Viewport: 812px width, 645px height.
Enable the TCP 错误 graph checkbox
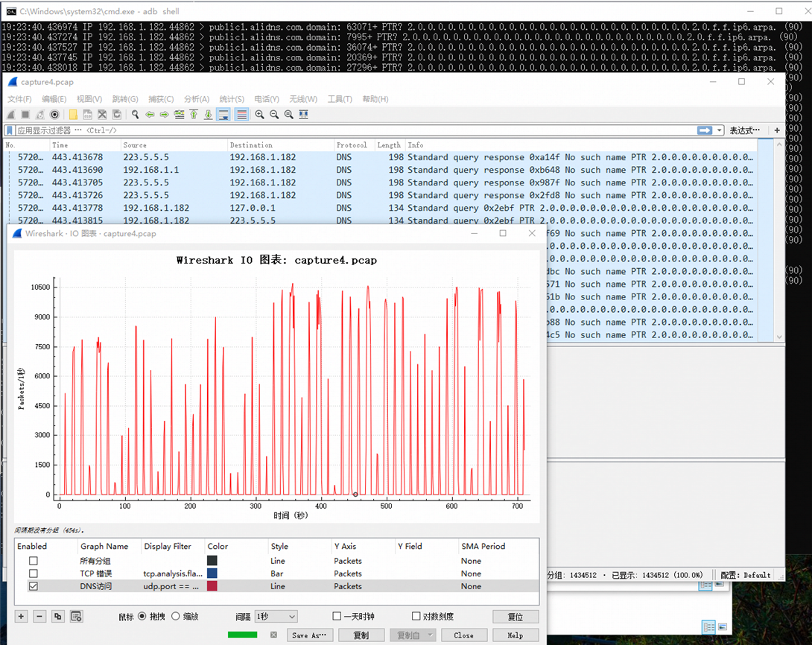(33, 573)
